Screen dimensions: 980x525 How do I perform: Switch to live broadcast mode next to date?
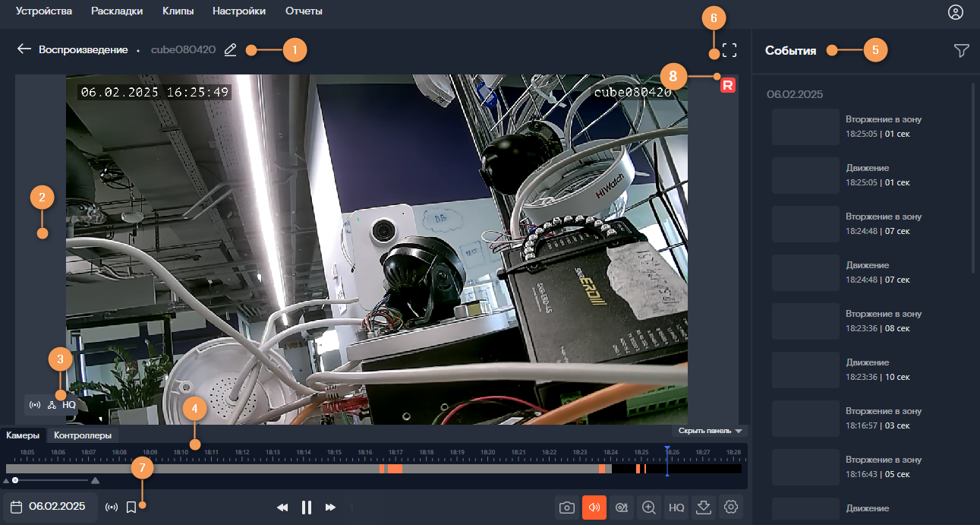[112, 507]
